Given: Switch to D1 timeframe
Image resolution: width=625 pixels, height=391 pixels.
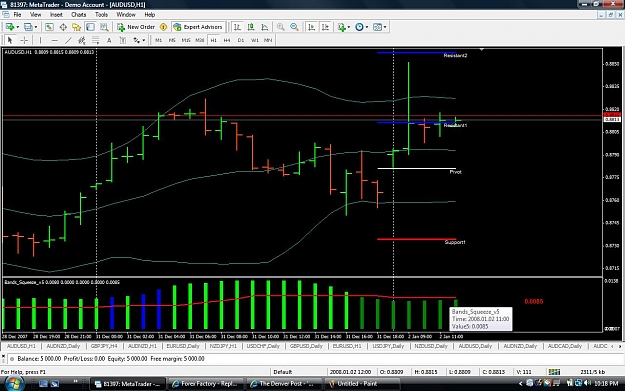Looking at the screenshot, I should point(241,40).
